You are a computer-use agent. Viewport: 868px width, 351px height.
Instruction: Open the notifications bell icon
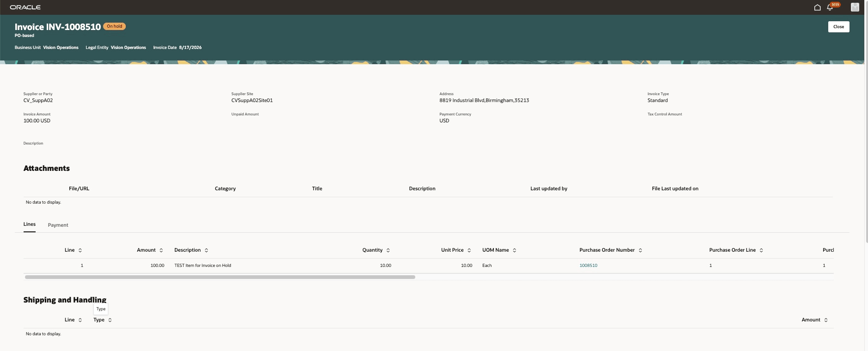(x=830, y=7)
